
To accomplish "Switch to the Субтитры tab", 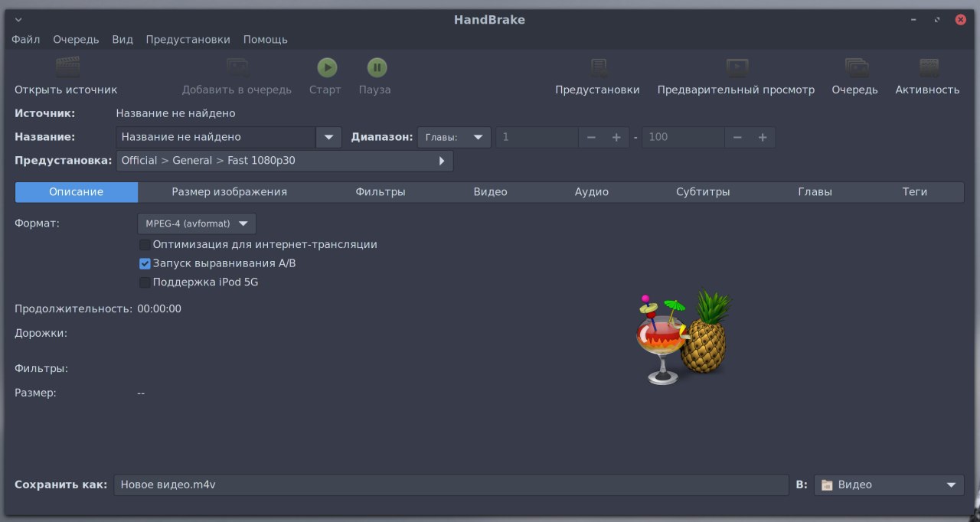I will [x=703, y=192].
